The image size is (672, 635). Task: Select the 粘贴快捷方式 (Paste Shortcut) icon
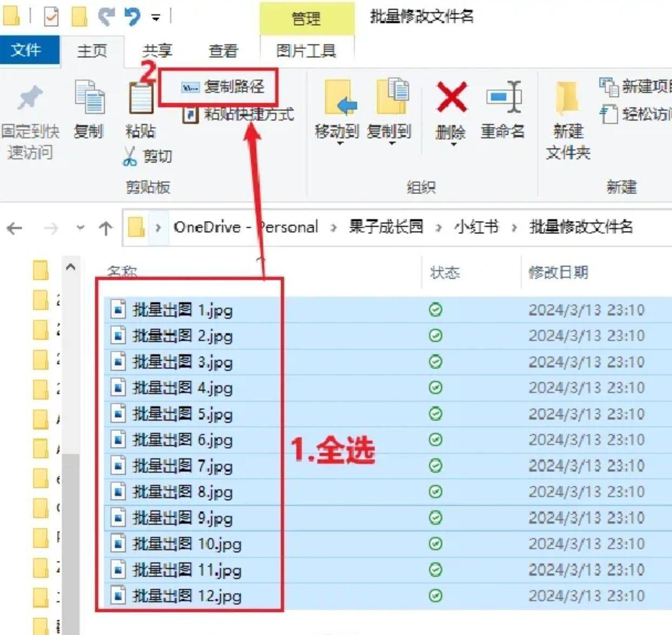[190, 115]
